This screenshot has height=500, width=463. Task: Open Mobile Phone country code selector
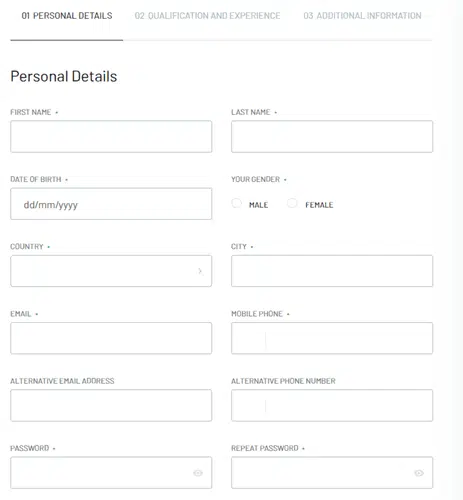click(249, 338)
